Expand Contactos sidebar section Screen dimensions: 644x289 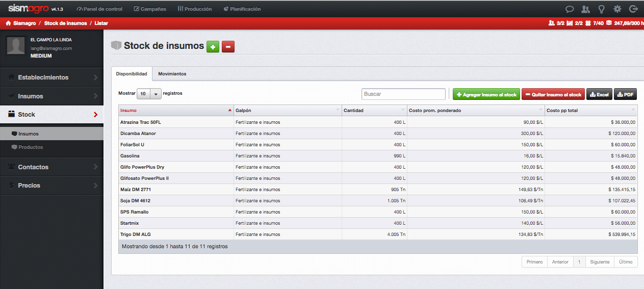pyautogui.click(x=51, y=167)
